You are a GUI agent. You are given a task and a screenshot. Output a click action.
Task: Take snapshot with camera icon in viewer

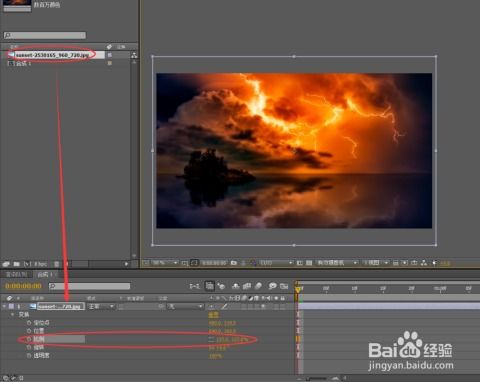pos(234,263)
